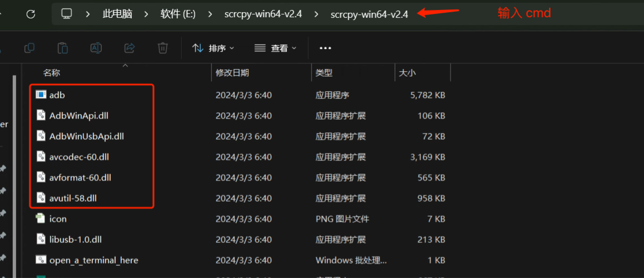644x278 pixels.
Task: Click size value 72 KB
Action: [x=434, y=136]
